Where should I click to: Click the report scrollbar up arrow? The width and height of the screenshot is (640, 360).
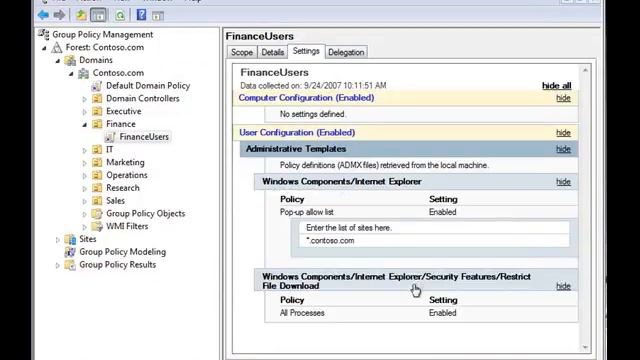(x=585, y=70)
